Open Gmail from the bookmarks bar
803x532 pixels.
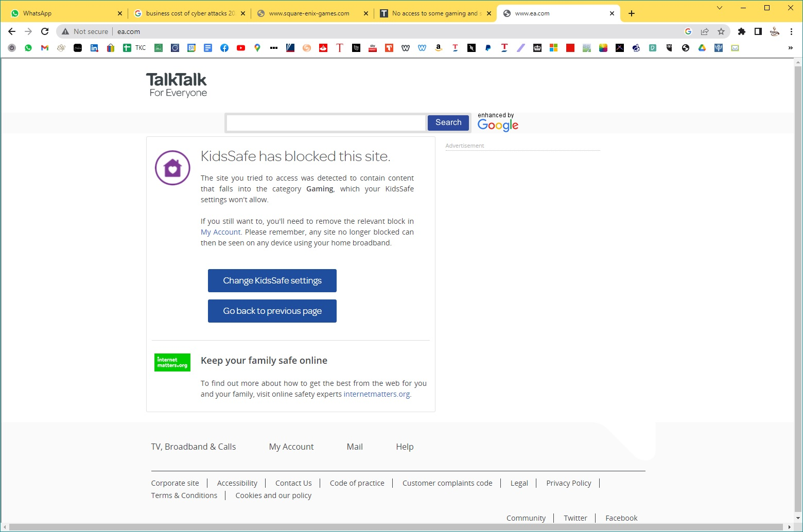tap(45, 48)
